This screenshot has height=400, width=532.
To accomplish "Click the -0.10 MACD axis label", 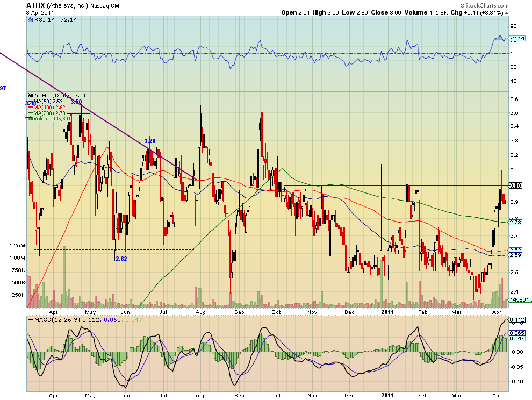I will pyautogui.click(x=516, y=381).
